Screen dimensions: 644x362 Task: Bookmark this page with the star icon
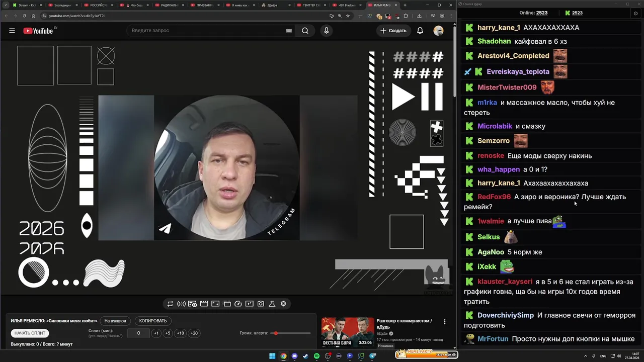(x=348, y=16)
